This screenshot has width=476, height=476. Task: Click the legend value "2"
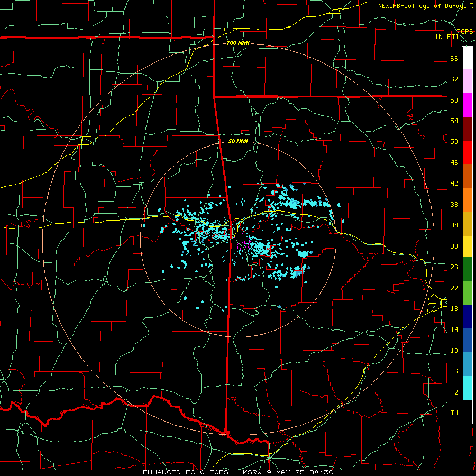click(x=456, y=392)
